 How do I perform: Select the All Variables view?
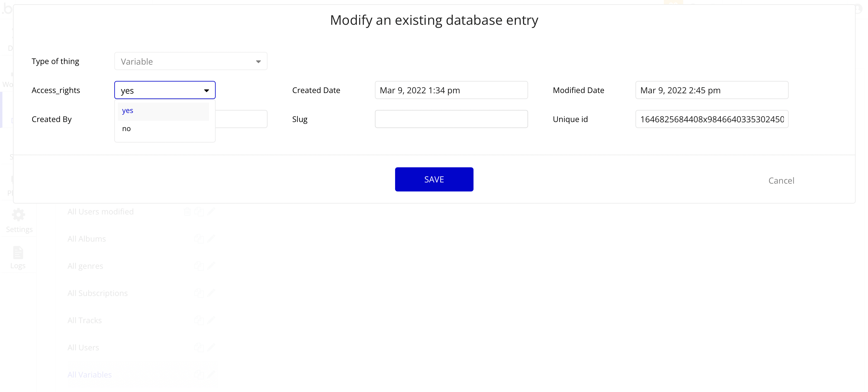point(90,375)
